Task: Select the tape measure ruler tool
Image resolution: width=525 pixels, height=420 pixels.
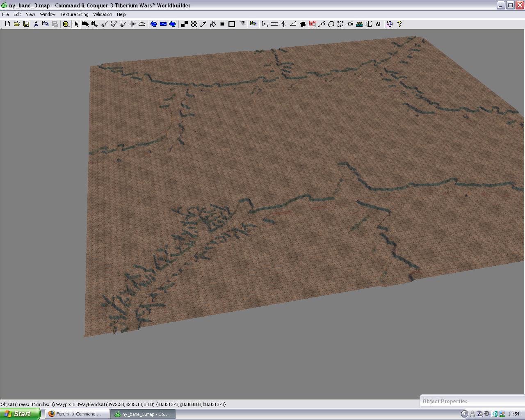Action: click(66, 24)
